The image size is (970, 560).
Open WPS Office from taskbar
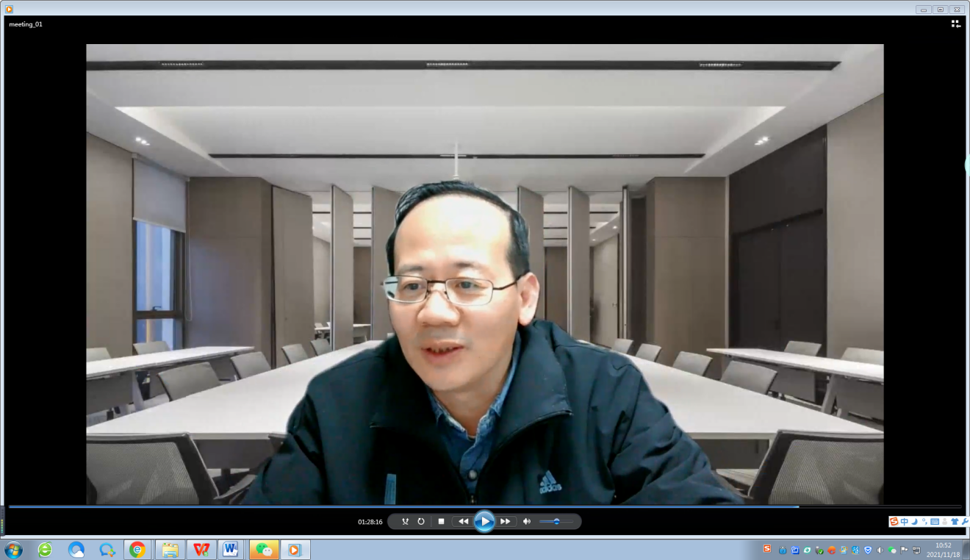click(x=201, y=549)
